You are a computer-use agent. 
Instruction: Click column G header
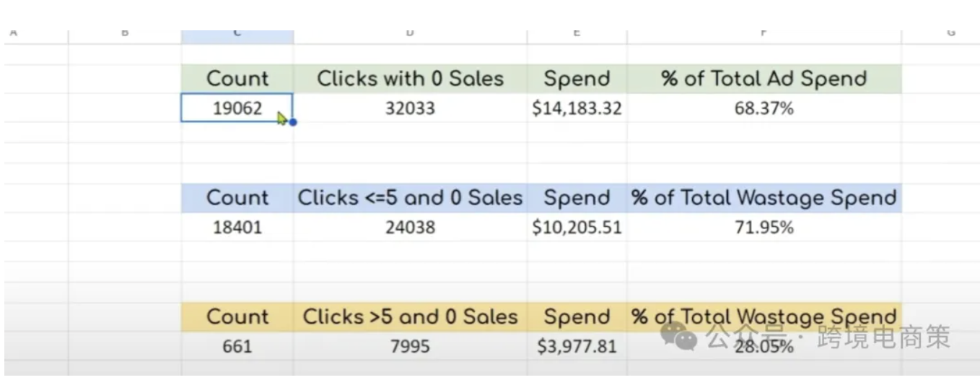[x=950, y=34]
